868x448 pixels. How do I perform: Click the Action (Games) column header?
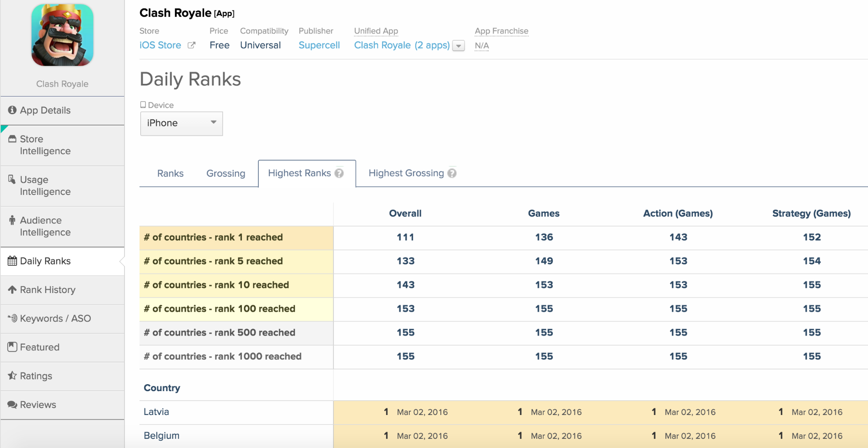tap(678, 213)
